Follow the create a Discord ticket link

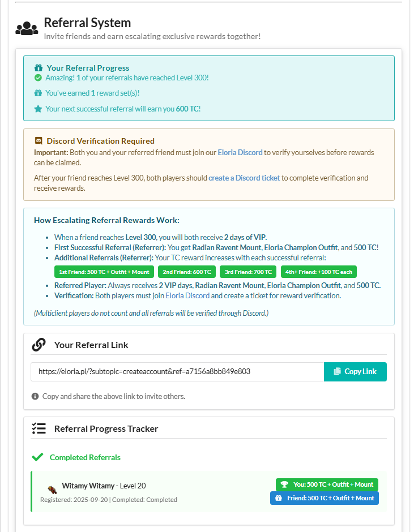tap(244, 178)
